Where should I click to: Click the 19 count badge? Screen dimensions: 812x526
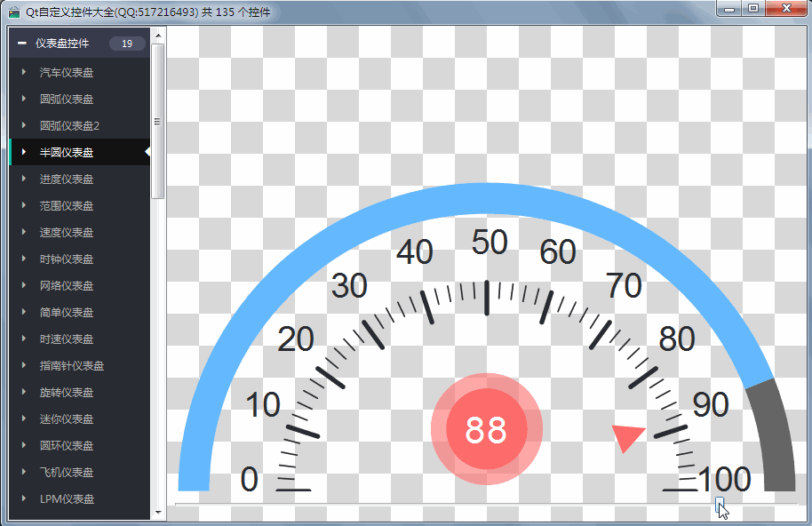coord(127,44)
